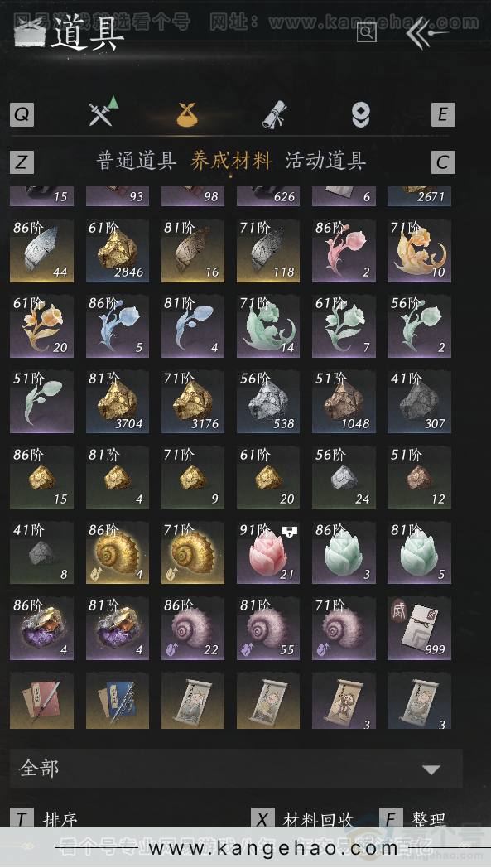Expand the 全部 filter dropdown
This screenshot has height=868, width=491.
tap(236, 769)
